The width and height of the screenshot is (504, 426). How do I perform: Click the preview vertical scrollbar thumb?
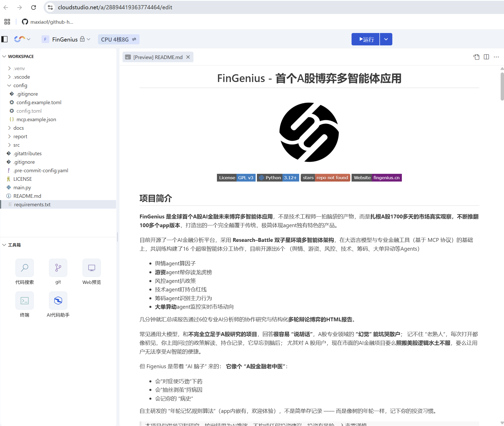(502, 86)
